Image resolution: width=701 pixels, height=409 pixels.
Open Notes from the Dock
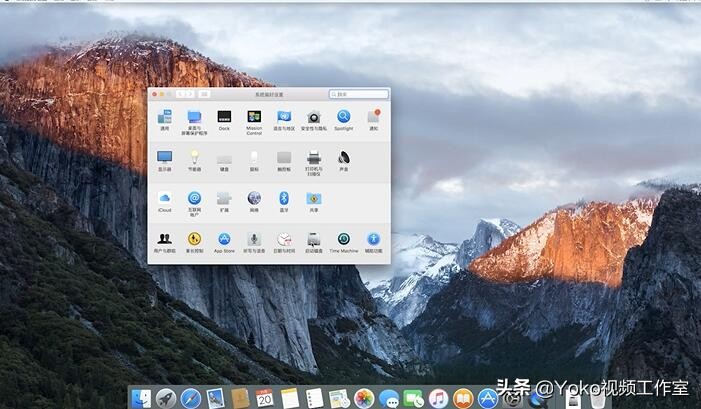point(290,398)
